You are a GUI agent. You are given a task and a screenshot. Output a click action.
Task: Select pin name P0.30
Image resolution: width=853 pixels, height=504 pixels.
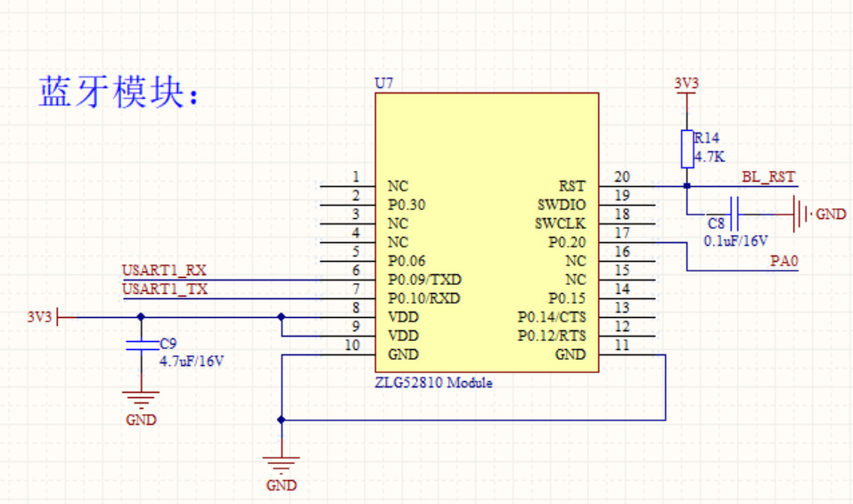tap(406, 205)
